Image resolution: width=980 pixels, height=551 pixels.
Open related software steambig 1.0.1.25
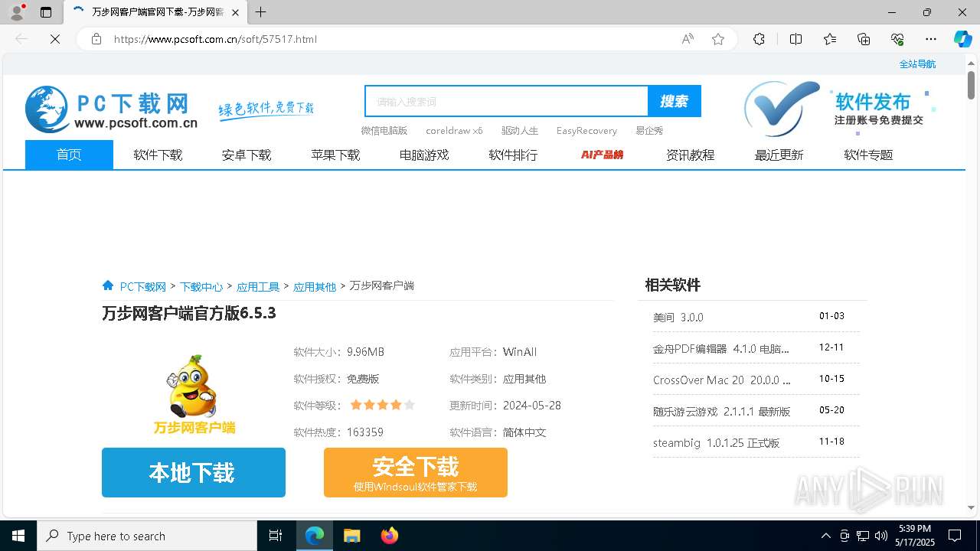tap(717, 442)
